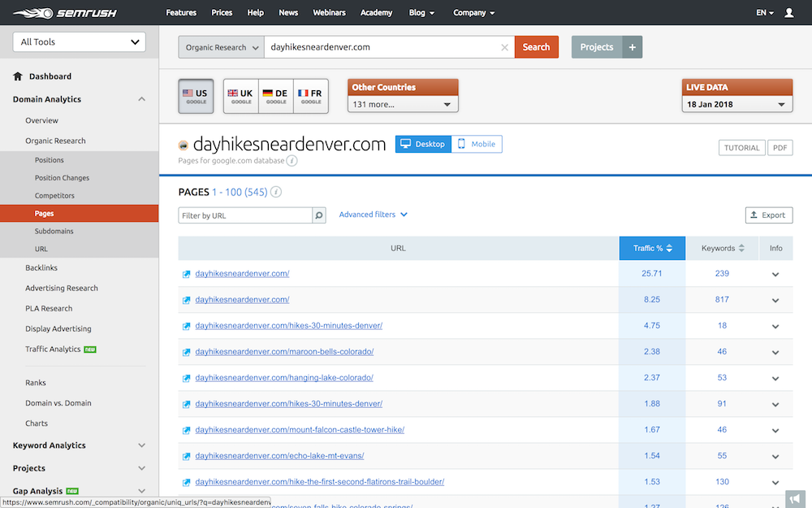Open the EN language dropdown
This screenshot has height=508, width=812.
pos(765,13)
